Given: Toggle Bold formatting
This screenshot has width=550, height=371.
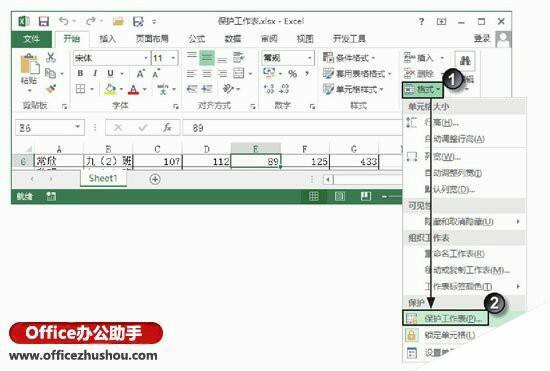Looking at the screenshot, I should (x=80, y=73).
